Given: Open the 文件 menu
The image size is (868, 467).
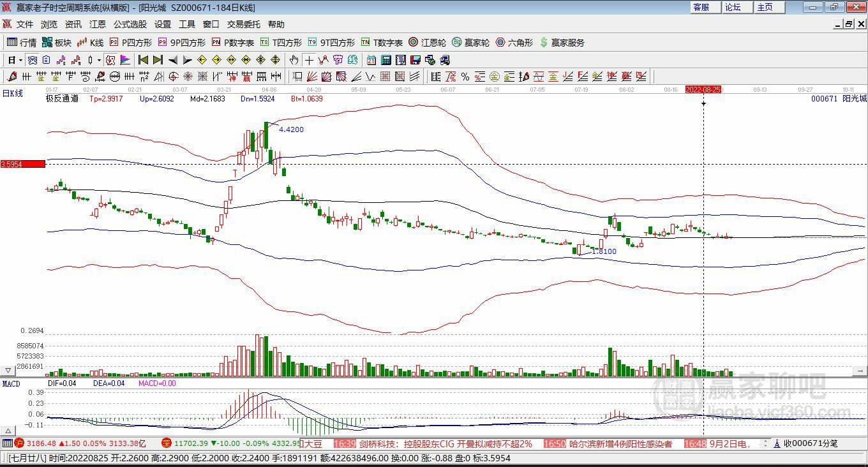Looking at the screenshot, I should point(25,24).
